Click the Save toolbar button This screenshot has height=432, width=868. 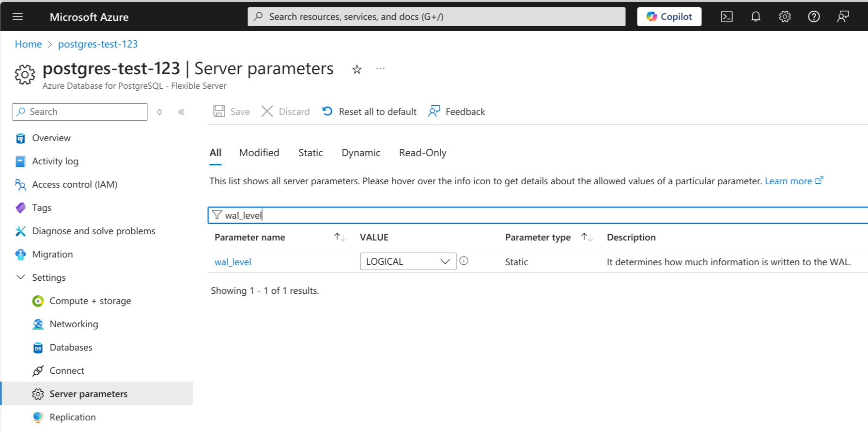coord(232,112)
